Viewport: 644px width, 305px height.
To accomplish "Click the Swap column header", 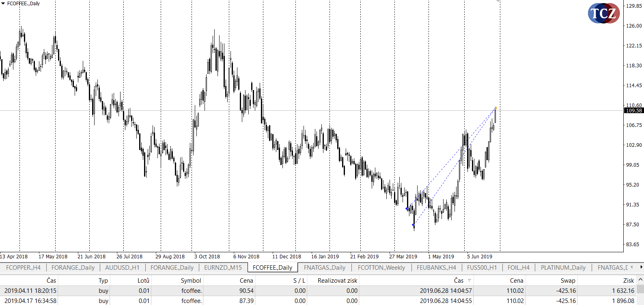I will point(568,280).
